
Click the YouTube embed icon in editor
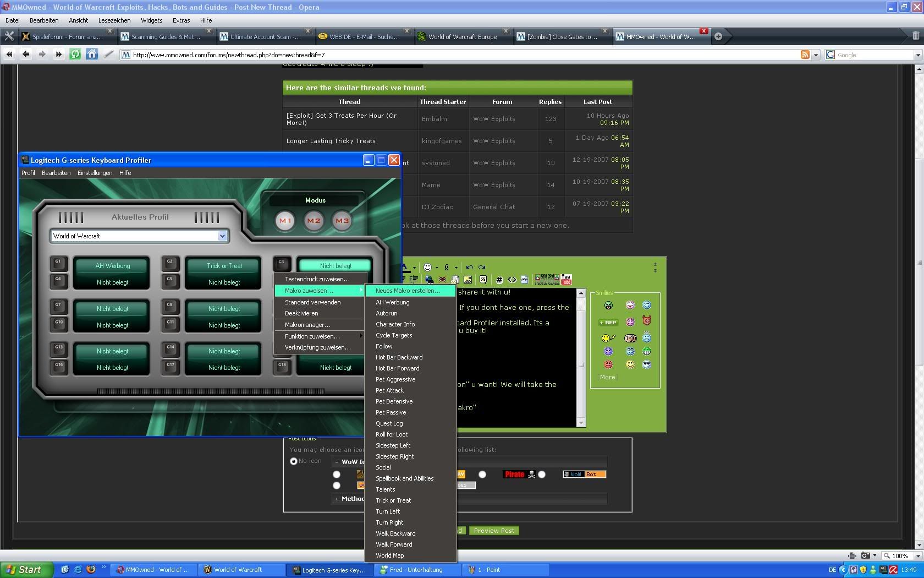pyautogui.click(x=566, y=280)
